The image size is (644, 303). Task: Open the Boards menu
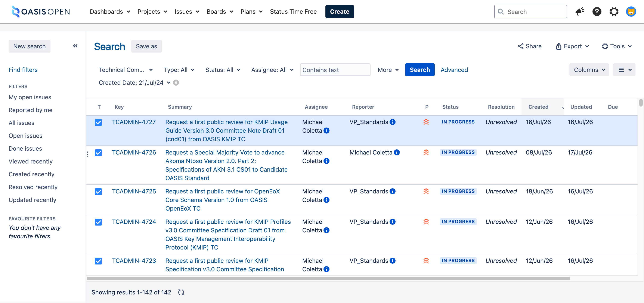(x=220, y=12)
